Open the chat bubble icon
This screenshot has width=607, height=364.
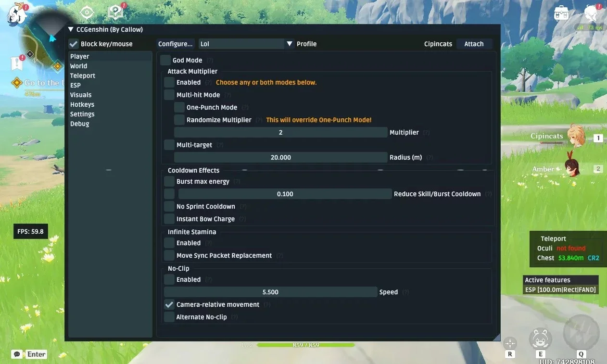pos(17,354)
